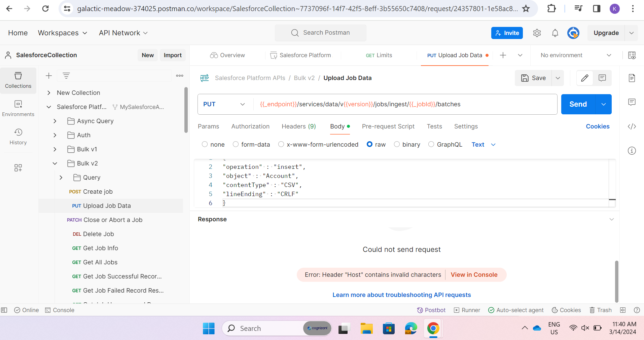
Task: Open the Pre-request Script tab
Action: [x=388, y=126]
